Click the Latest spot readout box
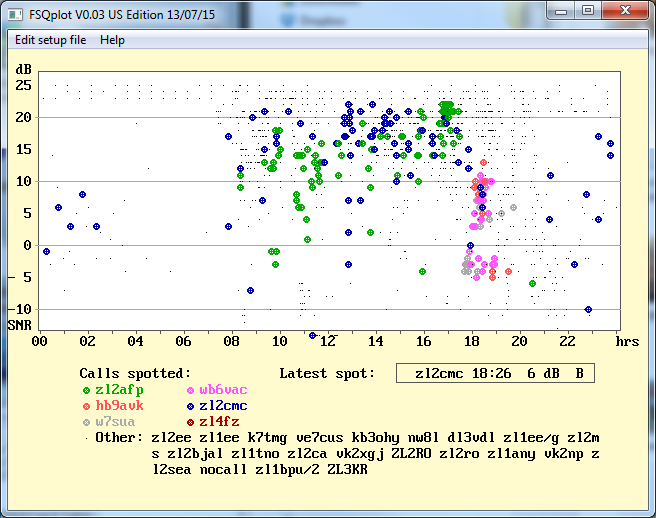The width and height of the screenshot is (656, 518). tap(495, 373)
